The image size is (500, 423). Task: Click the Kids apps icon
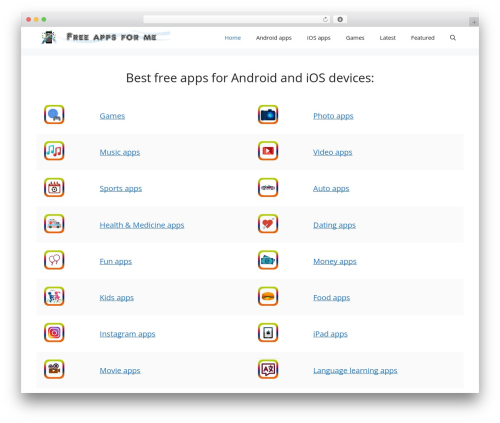tap(54, 296)
